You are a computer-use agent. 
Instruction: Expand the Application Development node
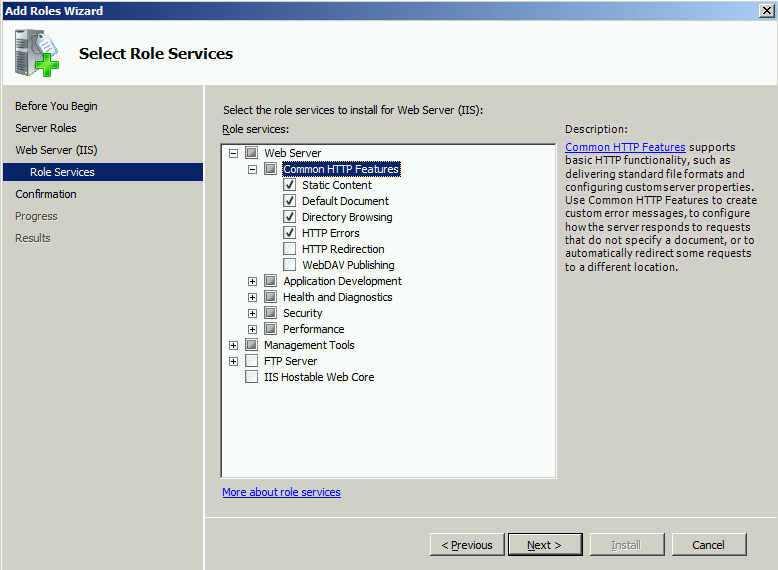pos(253,281)
